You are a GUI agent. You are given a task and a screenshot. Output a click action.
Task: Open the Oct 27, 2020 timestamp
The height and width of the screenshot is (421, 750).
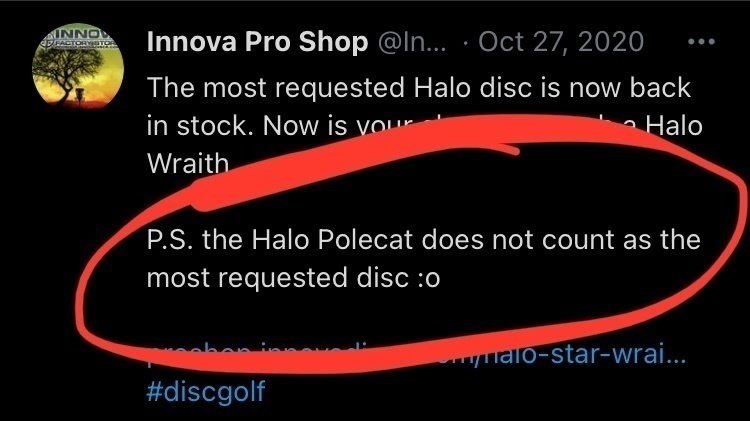[x=561, y=43]
